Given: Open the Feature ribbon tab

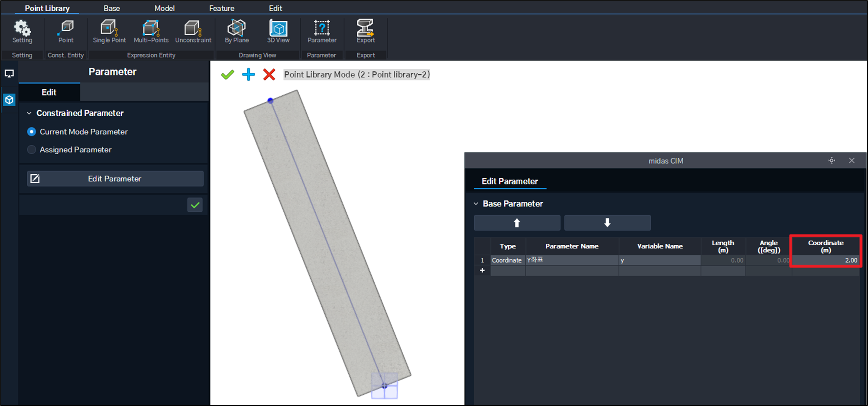Looking at the screenshot, I should tap(222, 8).
